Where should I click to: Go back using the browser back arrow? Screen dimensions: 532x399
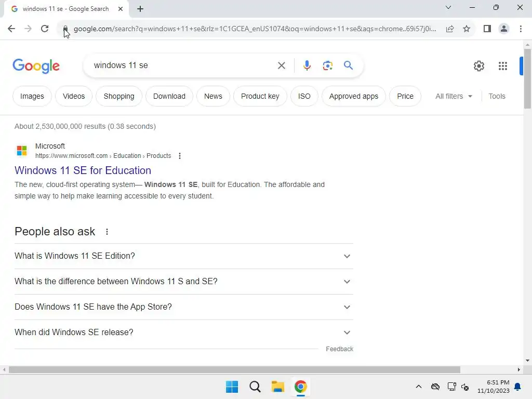point(11,29)
